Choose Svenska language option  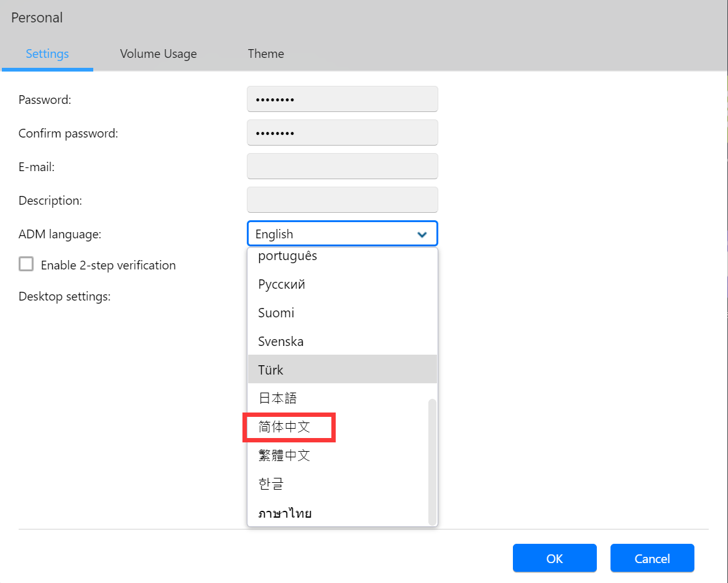pos(281,342)
